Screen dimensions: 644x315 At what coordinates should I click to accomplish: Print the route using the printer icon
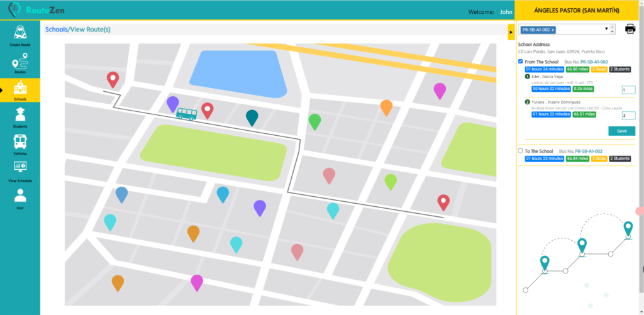[x=630, y=29]
